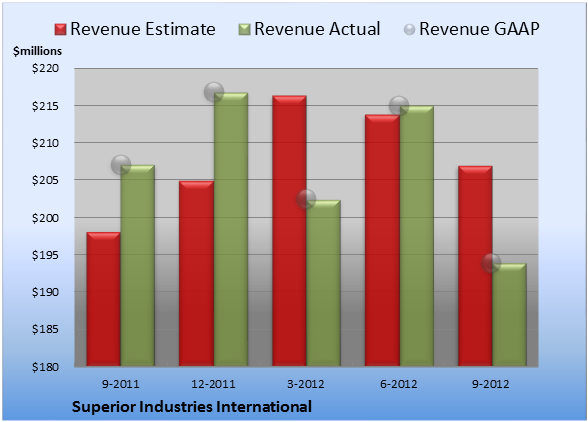Click the $205 axis value
This screenshot has width=588, height=422.
pos(45,180)
